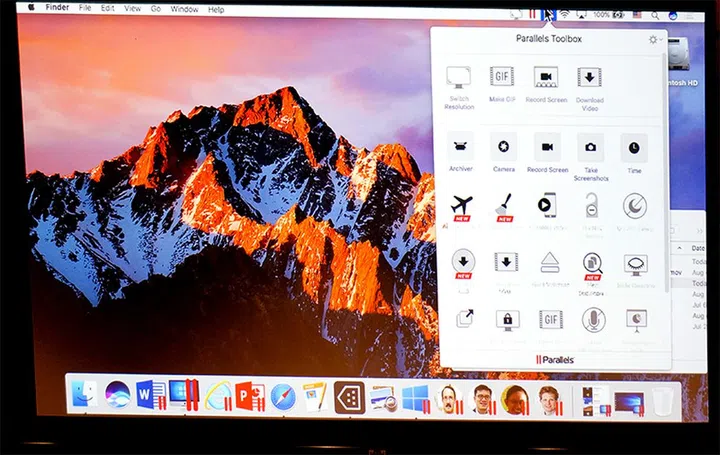This screenshot has width=720, height=455.
Task: Launch Safari from the Dock
Action: coord(283,397)
